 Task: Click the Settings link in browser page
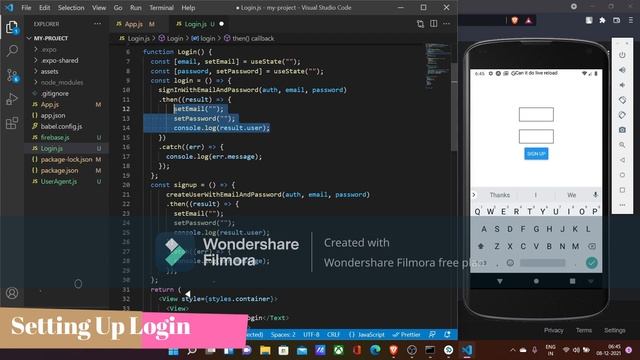tap(615, 330)
